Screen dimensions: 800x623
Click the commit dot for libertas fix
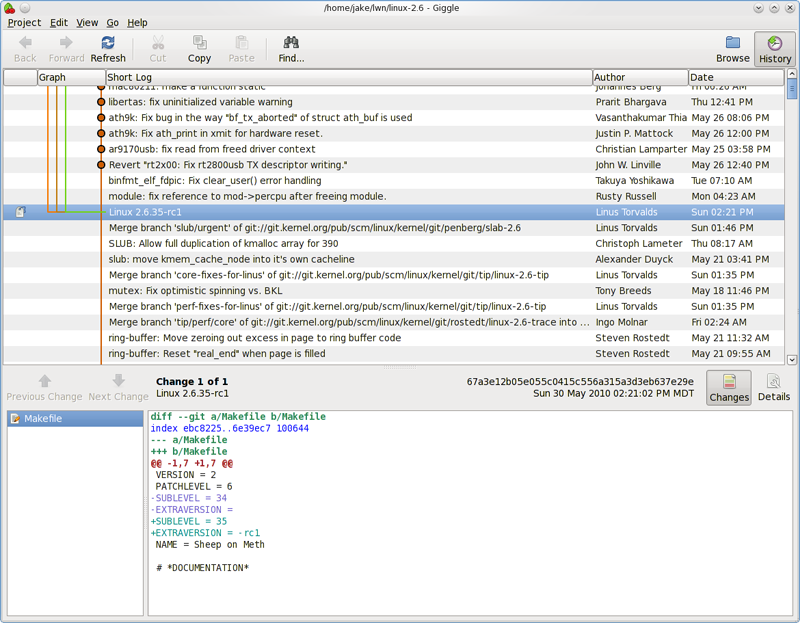(x=101, y=102)
